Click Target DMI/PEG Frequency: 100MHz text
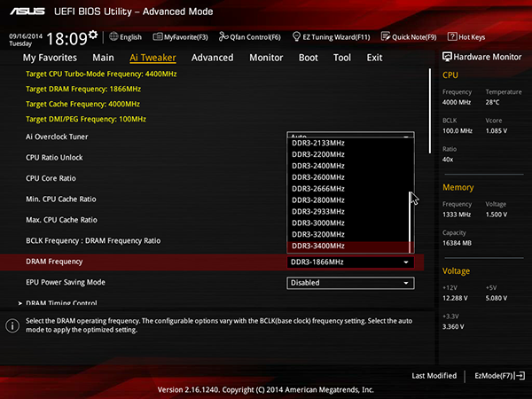The height and width of the screenshot is (399, 532). click(86, 119)
